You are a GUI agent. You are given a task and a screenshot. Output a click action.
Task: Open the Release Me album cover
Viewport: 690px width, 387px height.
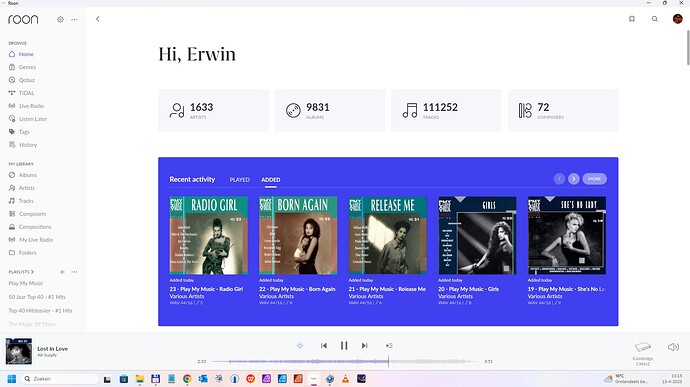[x=388, y=235]
